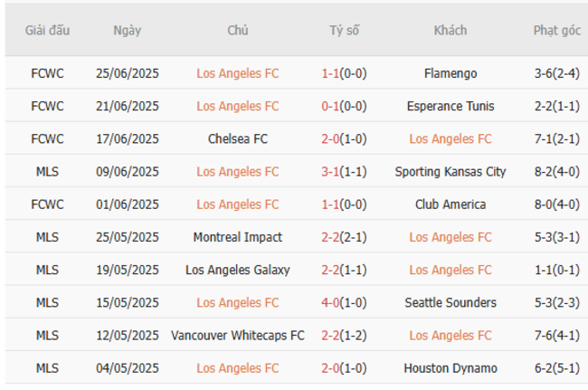
Task: Select the Los Angeles Galaxy team
Action: click(x=238, y=270)
